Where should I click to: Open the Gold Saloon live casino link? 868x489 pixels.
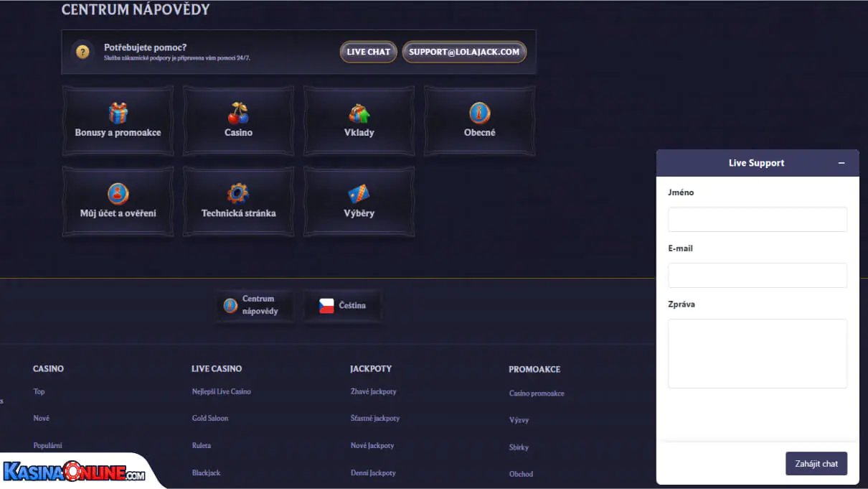pyautogui.click(x=210, y=419)
